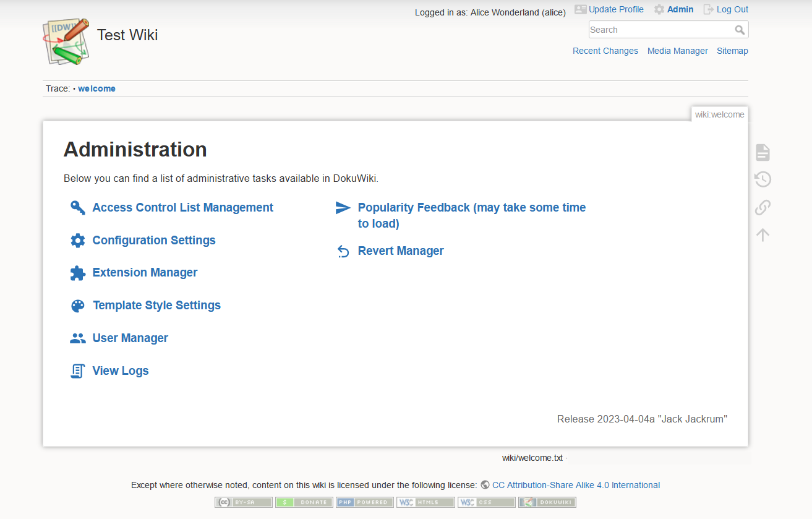The height and width of the screenshot is (519, 812).
Task: Click the Release 2023-04-04a "Jack Jackrum" text
Action: click(x=642, y=419)
